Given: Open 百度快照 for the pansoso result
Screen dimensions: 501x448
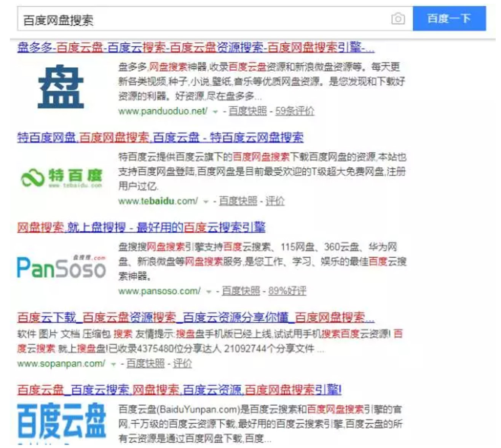Looking at the screenshot, I should tap(241, 291).
